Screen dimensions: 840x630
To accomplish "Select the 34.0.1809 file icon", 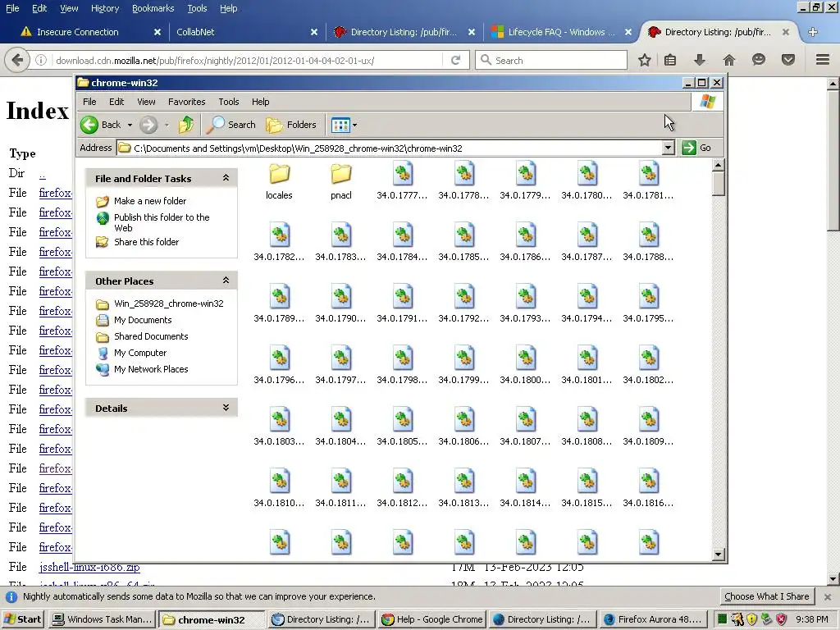I will [649, 421].
